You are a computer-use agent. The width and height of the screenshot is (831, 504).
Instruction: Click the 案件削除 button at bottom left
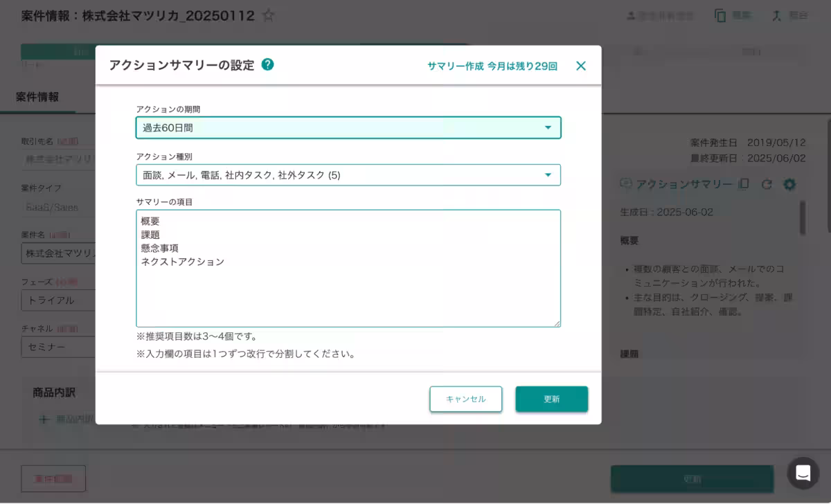[53, 478]
